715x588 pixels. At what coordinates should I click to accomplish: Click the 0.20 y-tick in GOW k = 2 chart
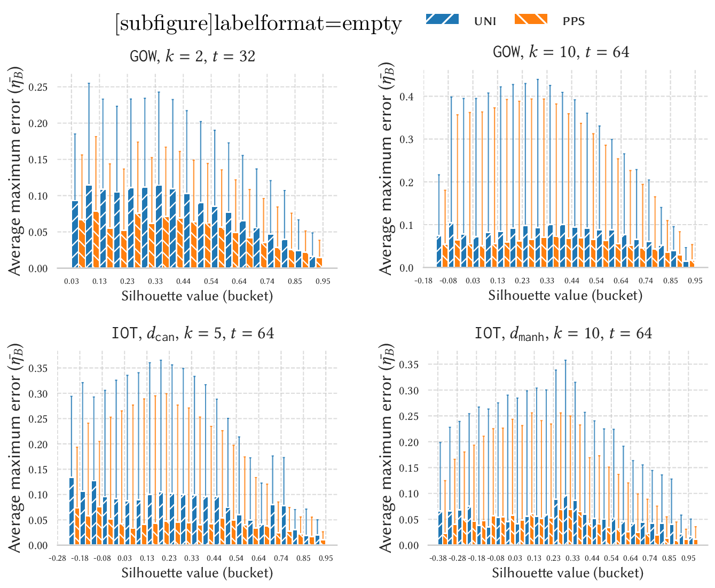pyautogui.click(x=39, y=123)
